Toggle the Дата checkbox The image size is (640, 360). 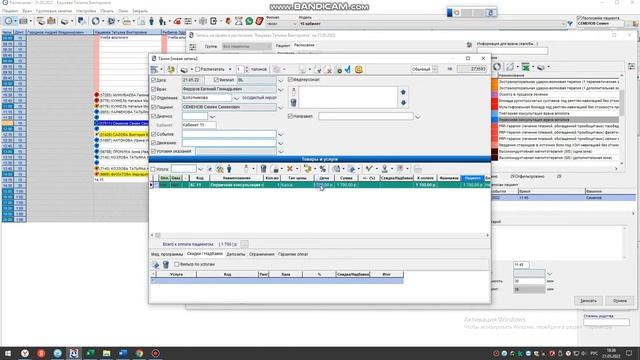(x=153, y=80)
